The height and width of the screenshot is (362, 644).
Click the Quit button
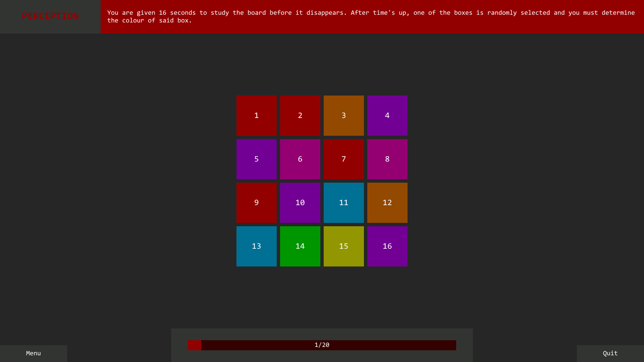[x=610, y=353]
